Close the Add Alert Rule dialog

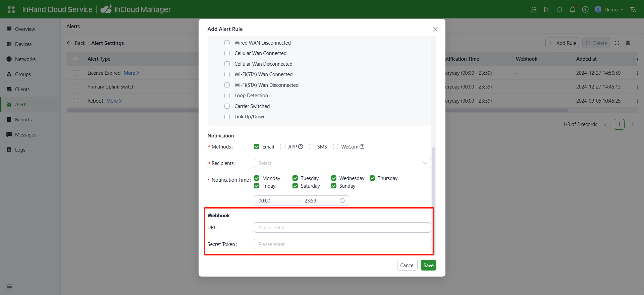(x=435, y=29)
